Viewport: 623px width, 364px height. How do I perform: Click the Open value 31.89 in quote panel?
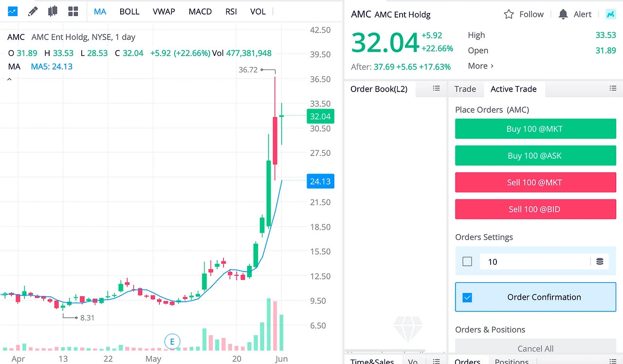[x=605, y=51]
